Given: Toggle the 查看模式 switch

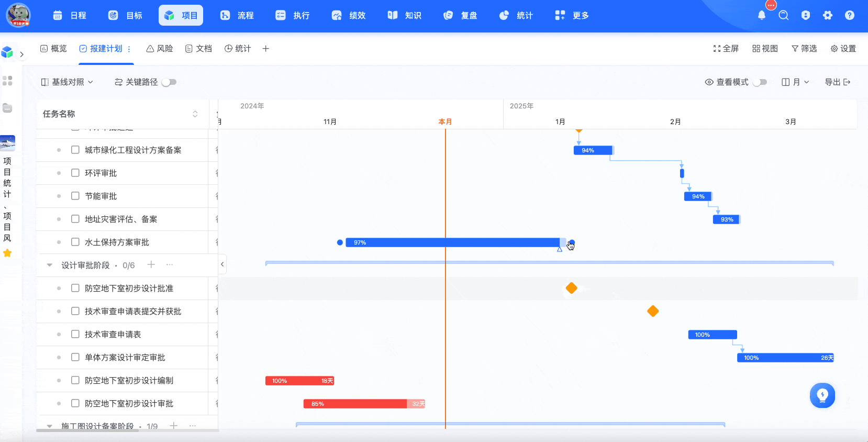Looking at the screenshot, I should click(x=760, y=82).
